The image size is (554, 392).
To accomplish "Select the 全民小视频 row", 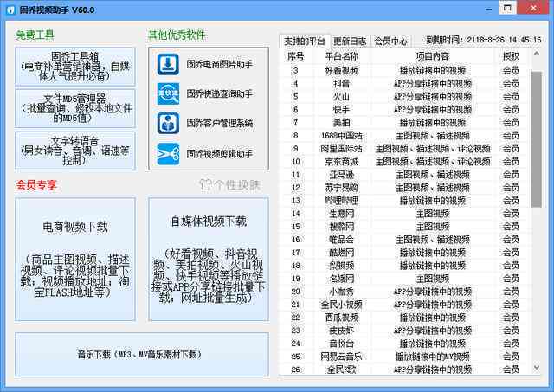I will tap(404, 305).
